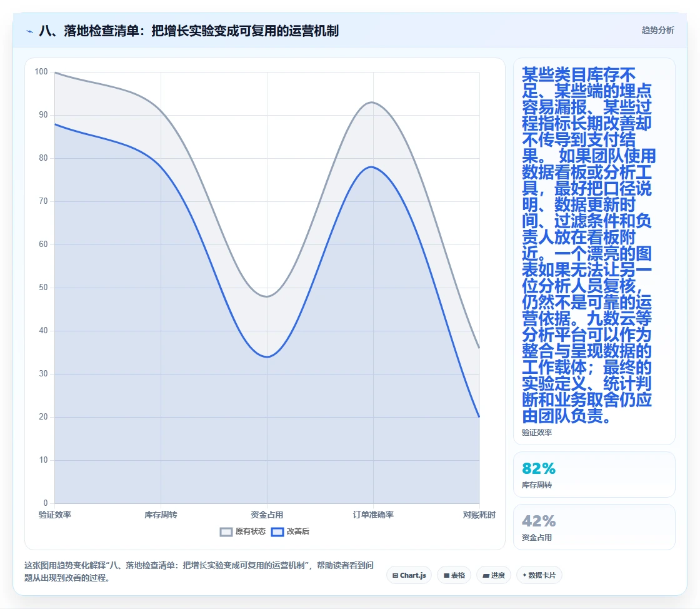Click the 表格 tag icon

446,575
